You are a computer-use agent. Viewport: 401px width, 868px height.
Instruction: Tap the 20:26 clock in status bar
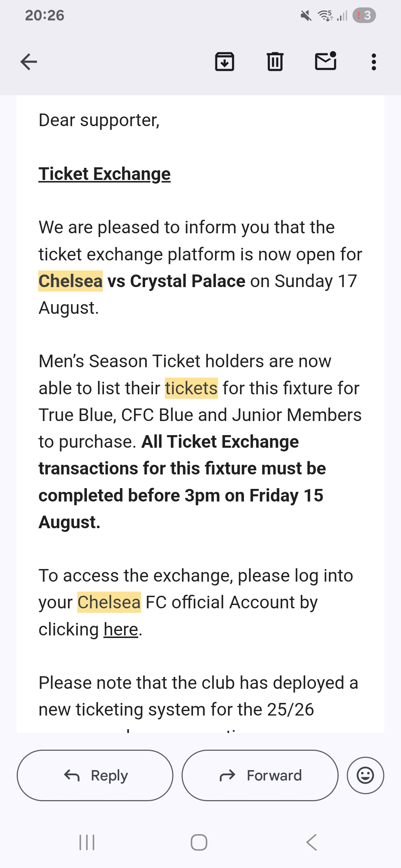(45, 16)
